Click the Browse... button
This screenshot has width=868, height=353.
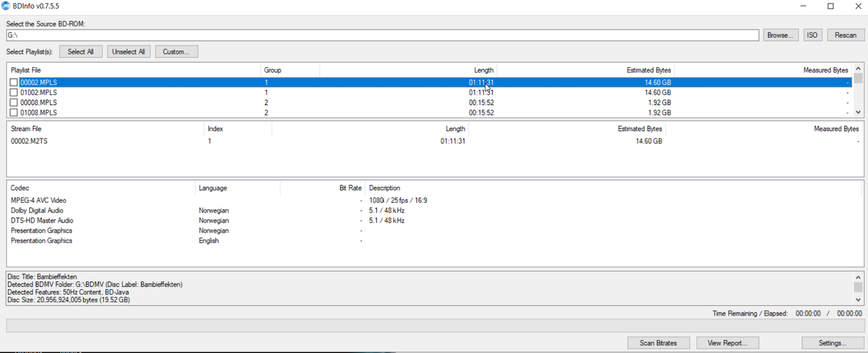(781, 35)
